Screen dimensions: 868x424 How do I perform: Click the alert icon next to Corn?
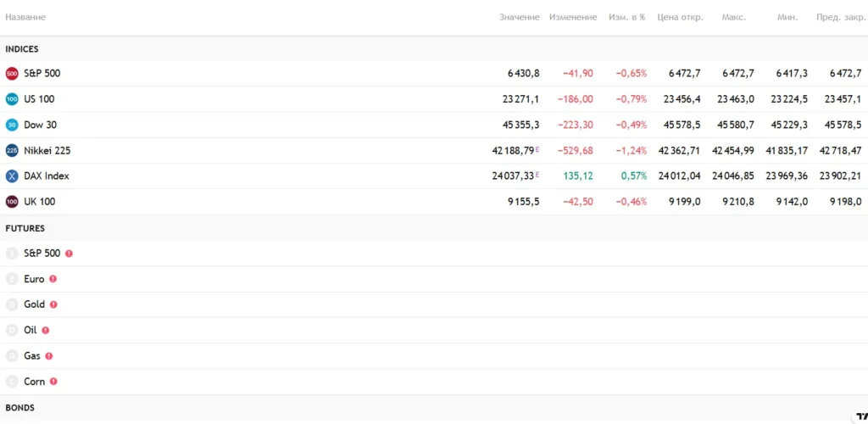pos(53,382)
